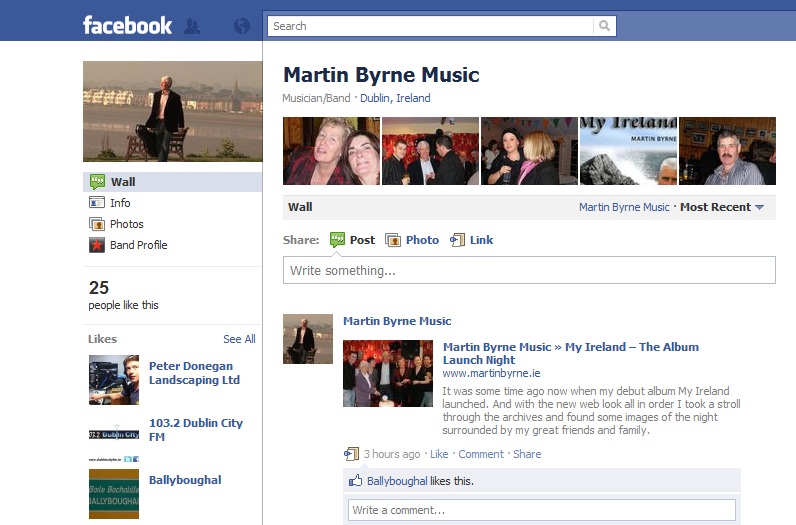Screen dimensions: 796x525
Task: Select the Wall tab in left sidebar
Action: coord(173,182)
